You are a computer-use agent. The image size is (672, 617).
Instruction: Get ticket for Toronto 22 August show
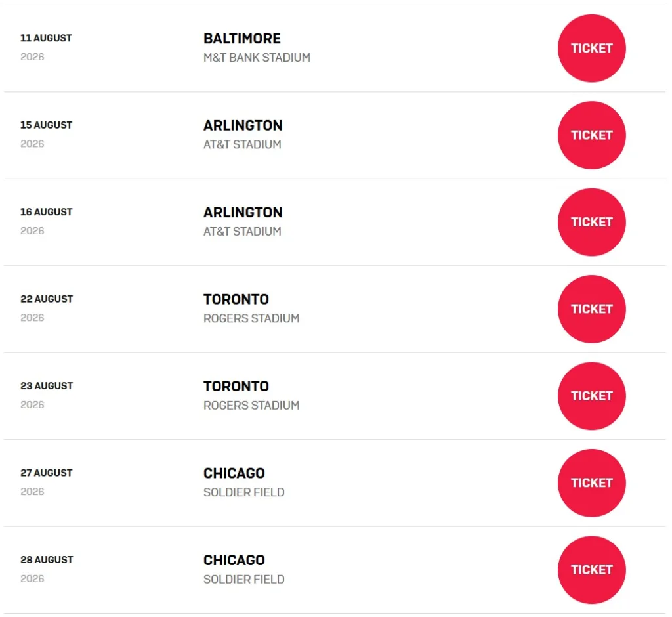[x=591, y=309]
